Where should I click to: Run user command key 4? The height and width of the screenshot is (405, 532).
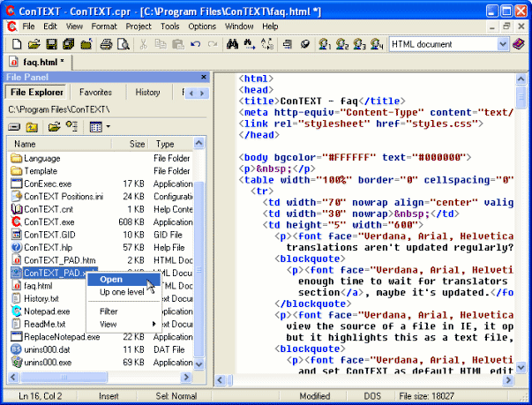click(x=377, y=44)
